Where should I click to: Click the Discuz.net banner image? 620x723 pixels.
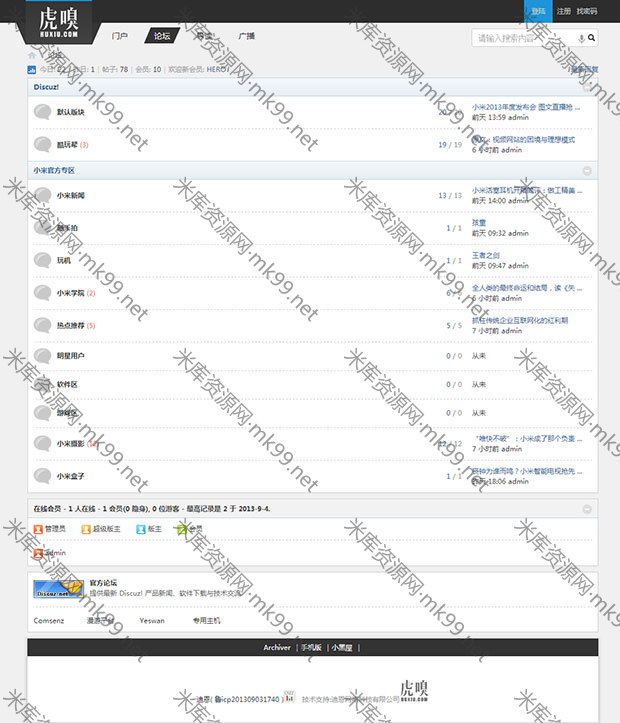pos(59,589)
